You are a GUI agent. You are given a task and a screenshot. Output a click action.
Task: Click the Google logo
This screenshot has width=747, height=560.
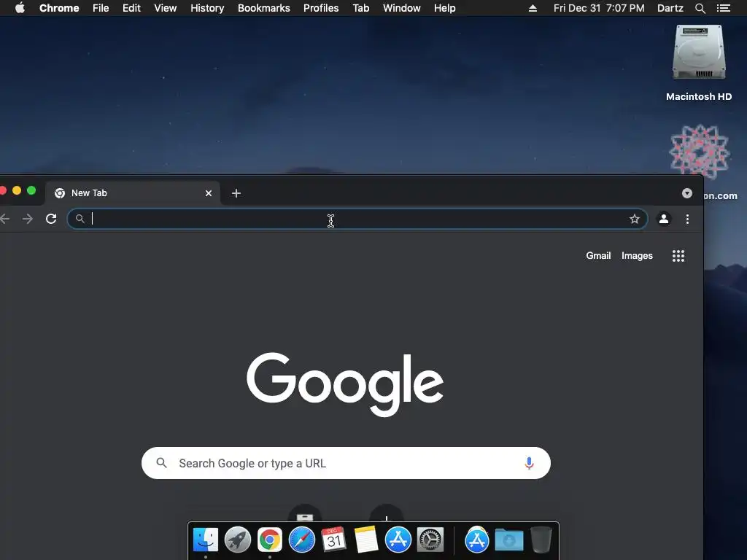point(345,384)
